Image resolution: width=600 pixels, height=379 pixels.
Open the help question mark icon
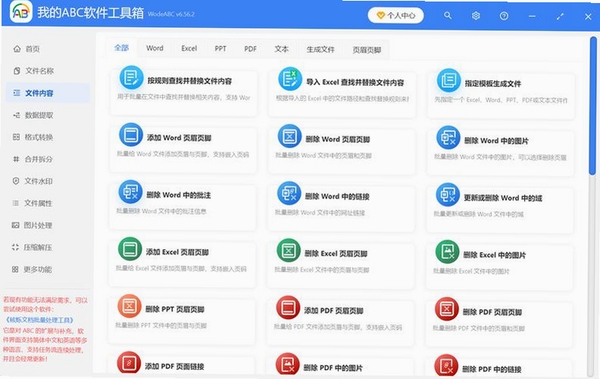pyautogui.click(x=504, y=16)
